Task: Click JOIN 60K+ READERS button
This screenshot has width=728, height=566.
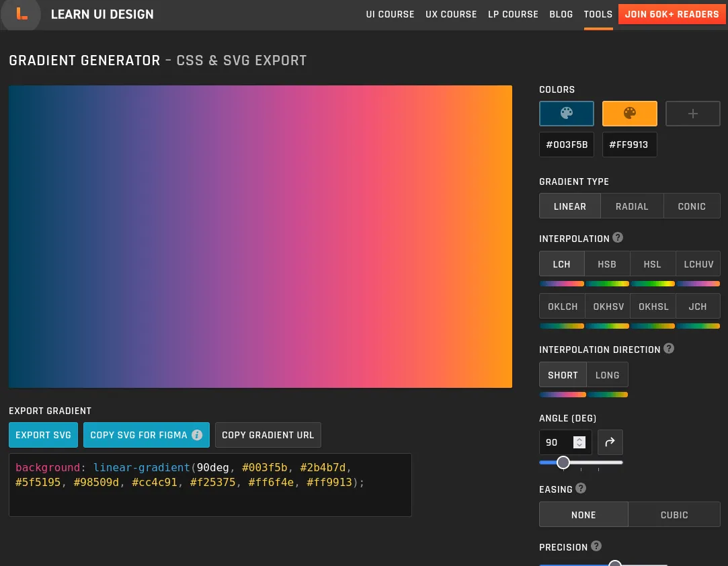Action: 672,14
